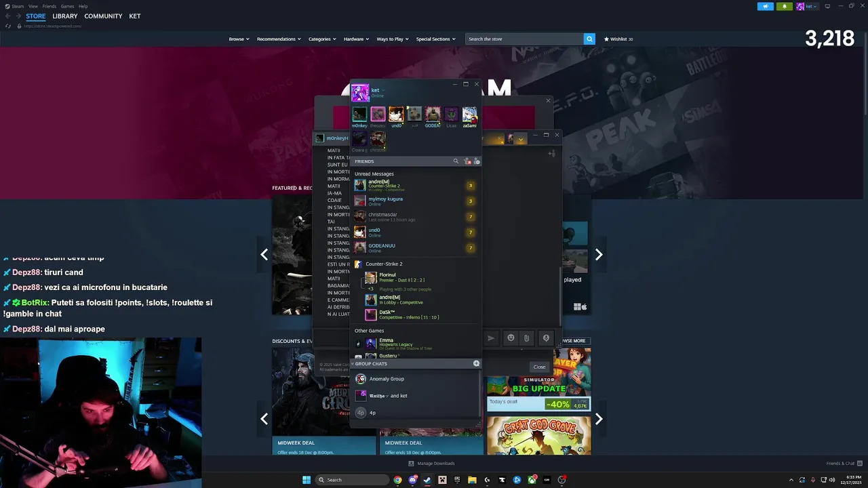Screen dimensions: 868x488
Task: Open the Games menu
Action: 67,6
